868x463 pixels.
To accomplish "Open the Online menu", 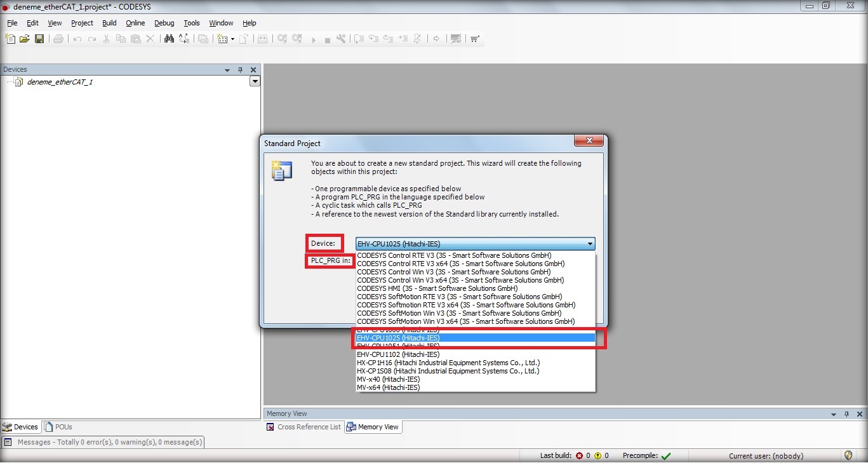I will click(x=135, y=23).
